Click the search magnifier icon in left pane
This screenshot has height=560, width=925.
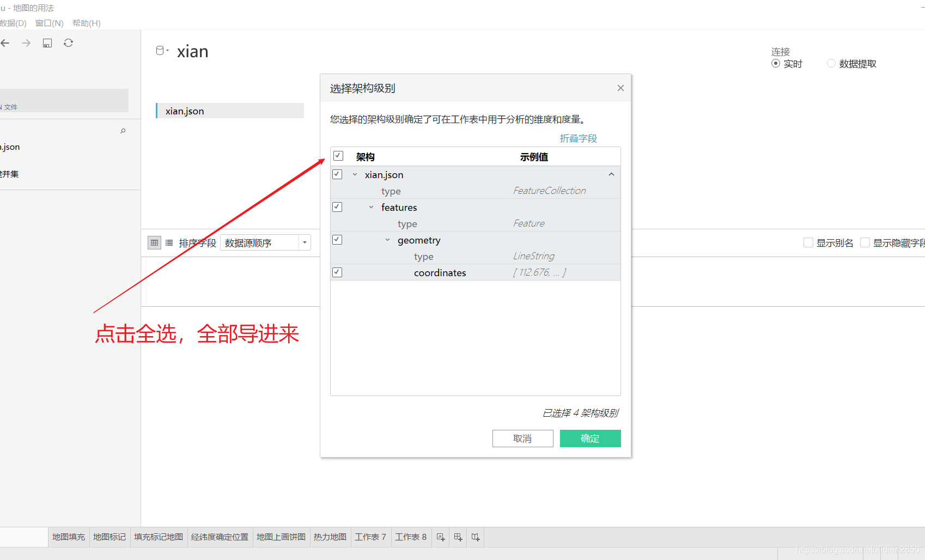[x=123, y=131]
